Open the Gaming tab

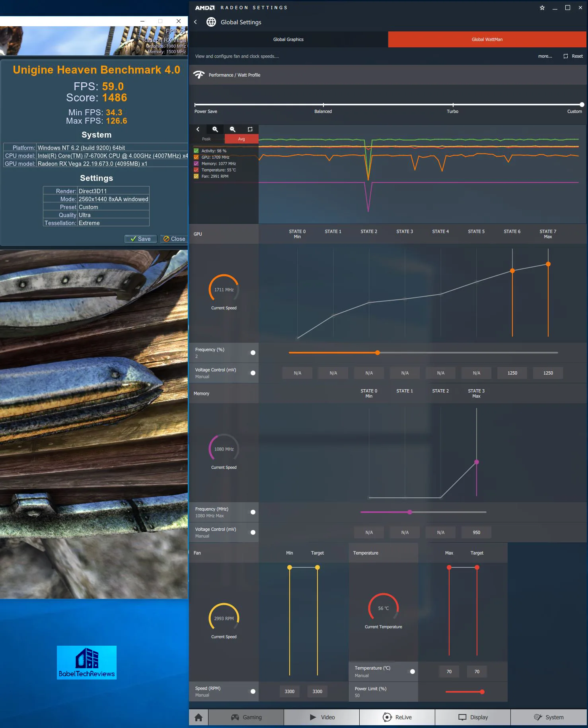coord(246,717)
